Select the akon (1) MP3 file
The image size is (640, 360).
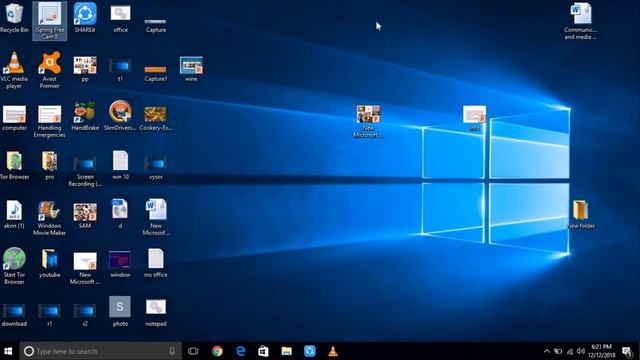click(x=14, y=214)
